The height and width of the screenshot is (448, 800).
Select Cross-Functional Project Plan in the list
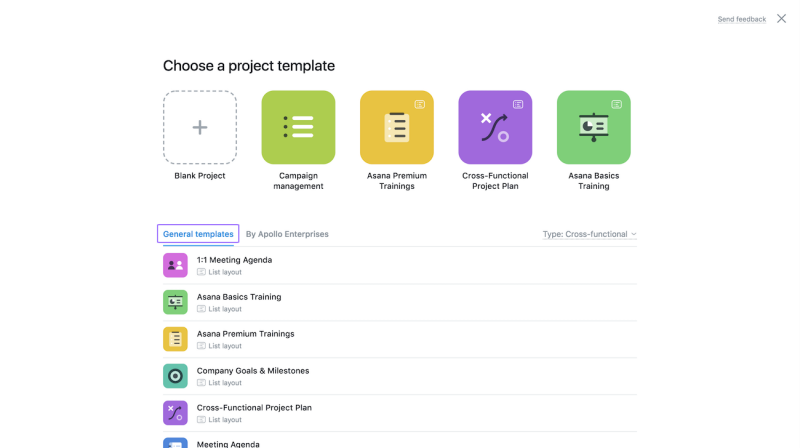254,407
